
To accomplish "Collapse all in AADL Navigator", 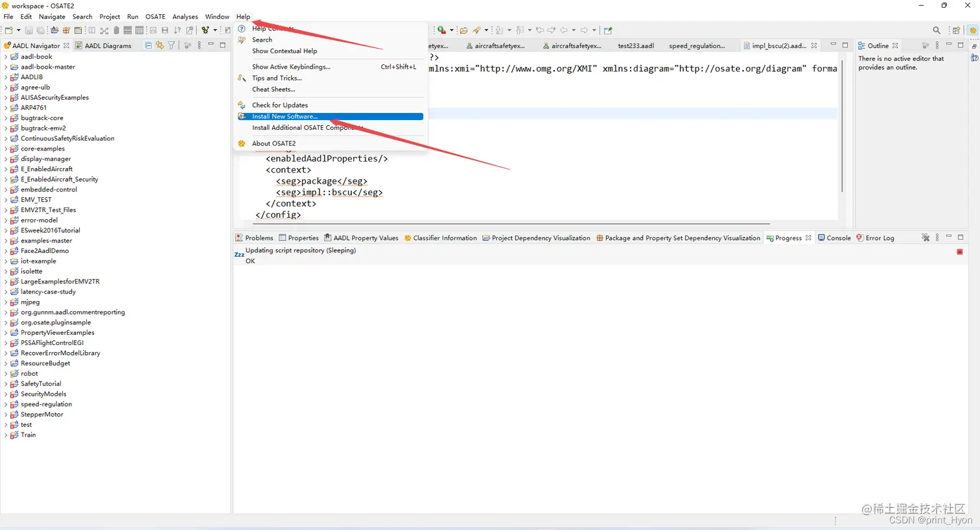I will pos(148,45).
